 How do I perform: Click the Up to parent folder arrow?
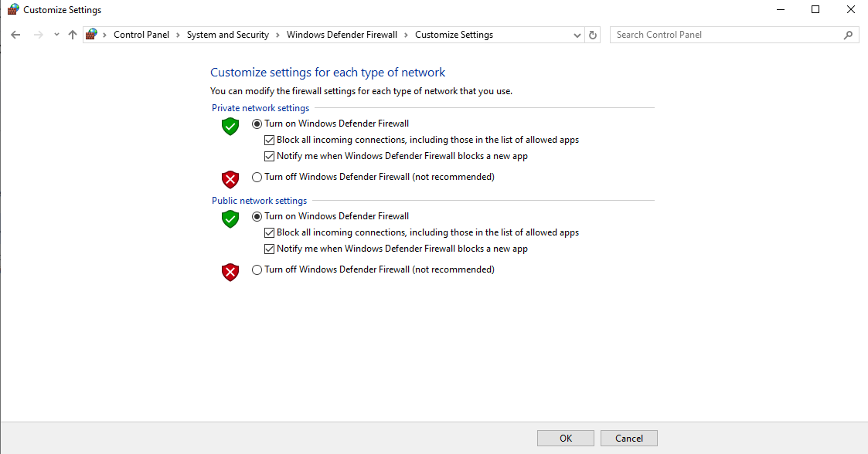click(x=73, y=35)
